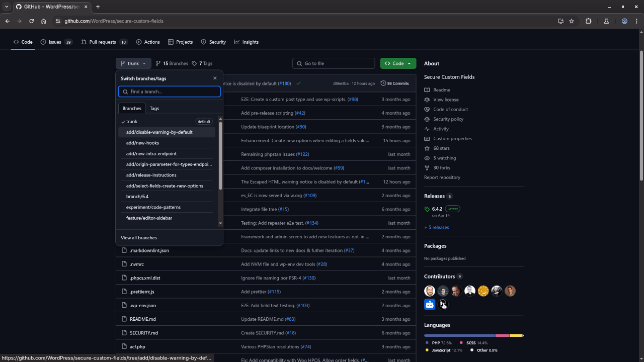Image resolution: width=644 pixels, height=362 pixels.
Task: View the 30 forks list
Action: [x=437, y=168]
